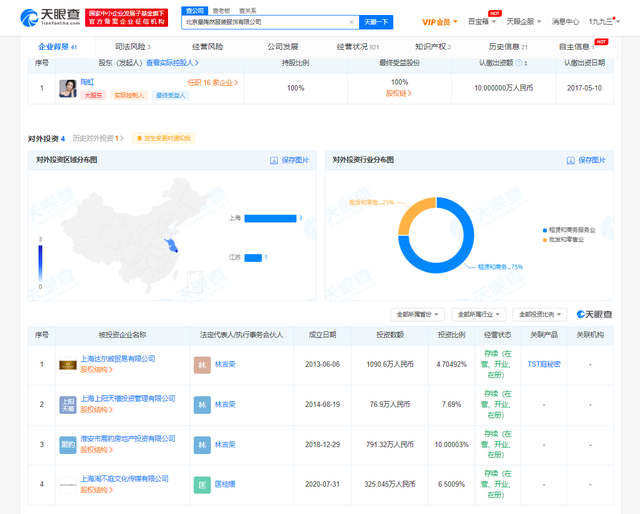
Task: Click the logo of 上海达尔威贸易有限公司
Action: (x=68, y=365)
